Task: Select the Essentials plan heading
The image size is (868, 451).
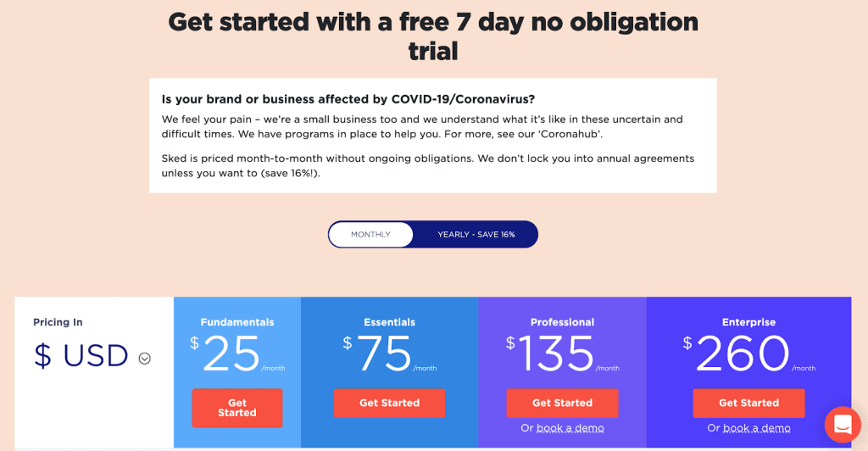Action: (389, 322)
